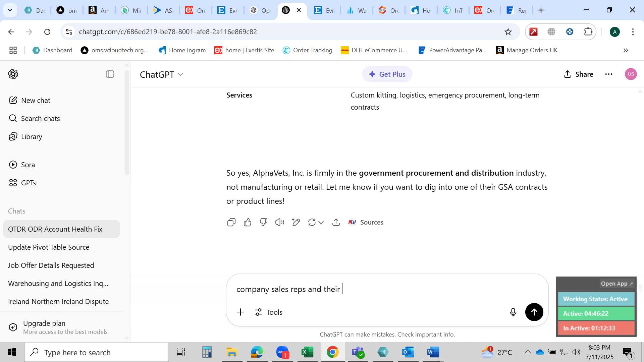Open OTDR ODR Account Health Fix chat
The height and width of the screenshot is (362, 644).
click(x=61, y=229)
